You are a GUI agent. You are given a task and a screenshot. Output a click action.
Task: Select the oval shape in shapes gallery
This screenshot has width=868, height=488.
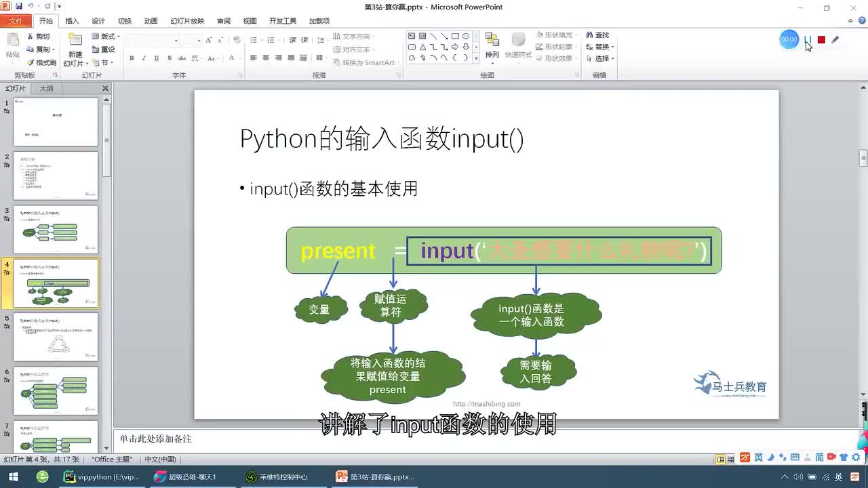point(466,37)
